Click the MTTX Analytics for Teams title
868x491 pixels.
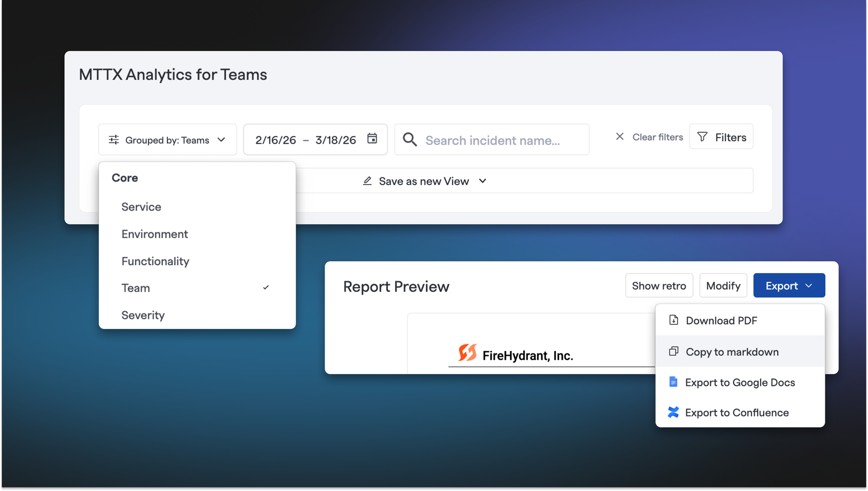click(x=173, y=75)
